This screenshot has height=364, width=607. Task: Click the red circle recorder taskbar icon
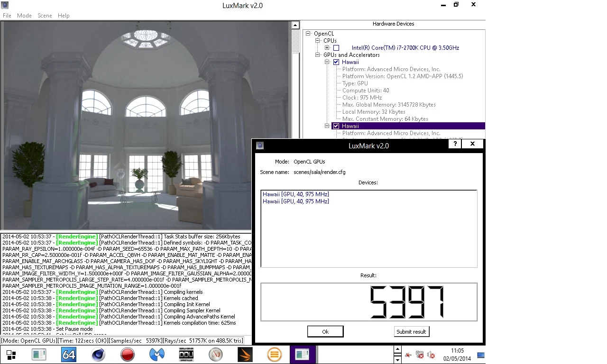[127, 355]
